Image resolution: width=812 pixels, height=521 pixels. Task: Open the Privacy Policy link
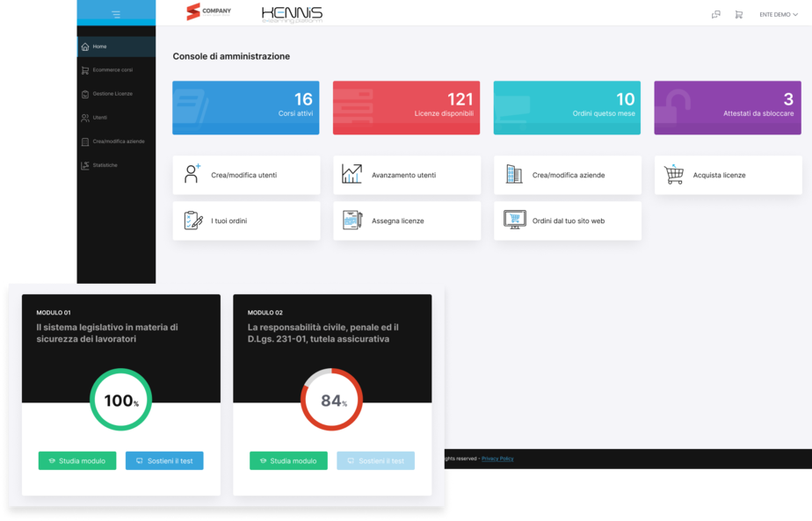(x=497, y=459)
